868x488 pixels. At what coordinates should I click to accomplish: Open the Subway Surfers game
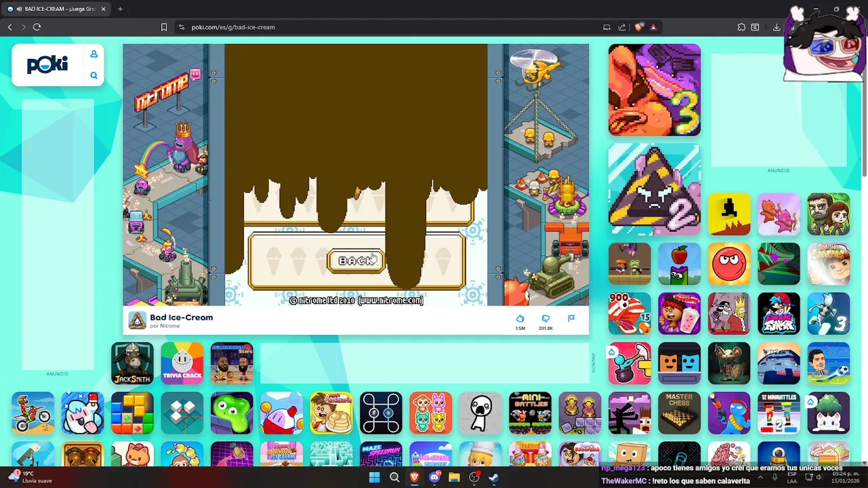click(828, 264)
